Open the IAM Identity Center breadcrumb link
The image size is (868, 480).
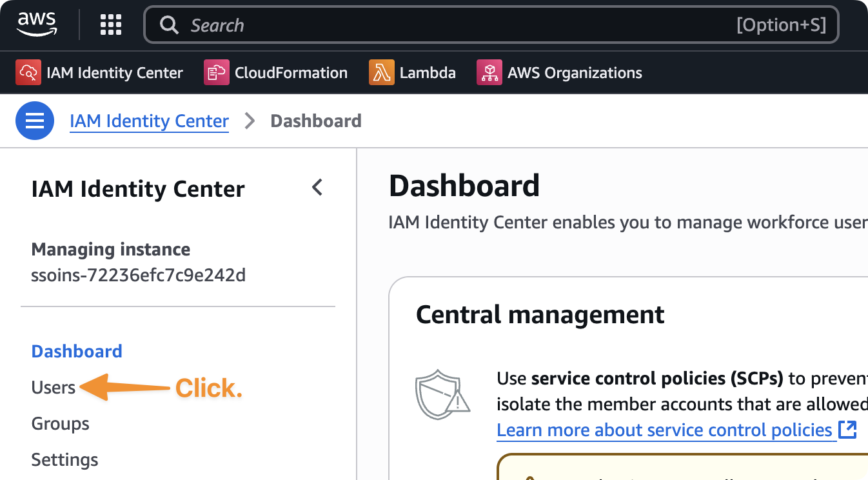(149, 121)
